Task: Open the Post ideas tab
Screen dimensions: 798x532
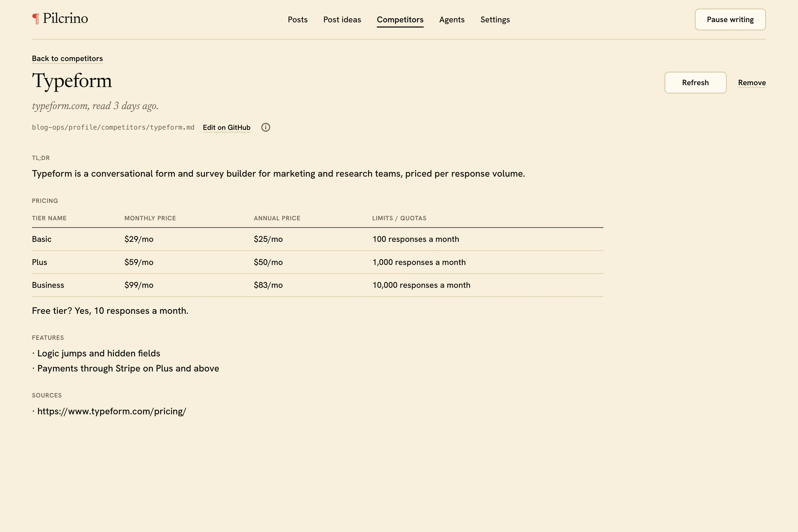Action: click(342, 20)
